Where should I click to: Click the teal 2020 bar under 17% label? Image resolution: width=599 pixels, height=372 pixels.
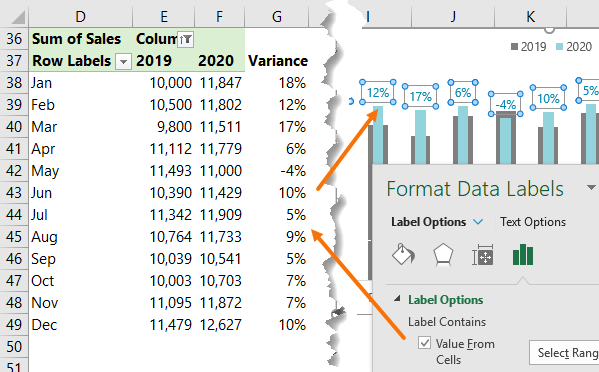[420, 137]
